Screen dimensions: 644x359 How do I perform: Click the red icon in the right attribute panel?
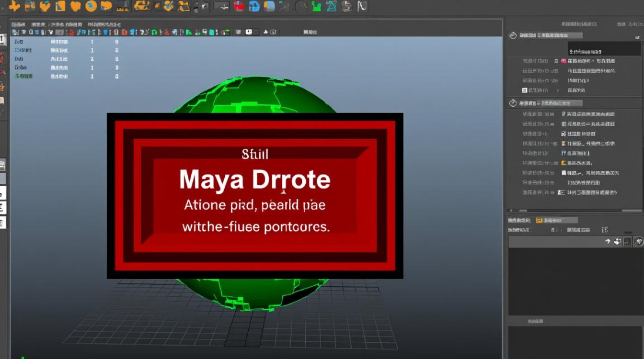(563, 61)
